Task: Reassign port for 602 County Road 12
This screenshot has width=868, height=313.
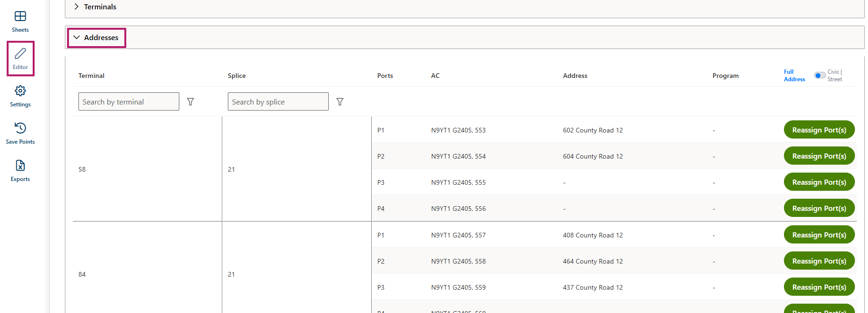Action: click(x=819, y=130)
